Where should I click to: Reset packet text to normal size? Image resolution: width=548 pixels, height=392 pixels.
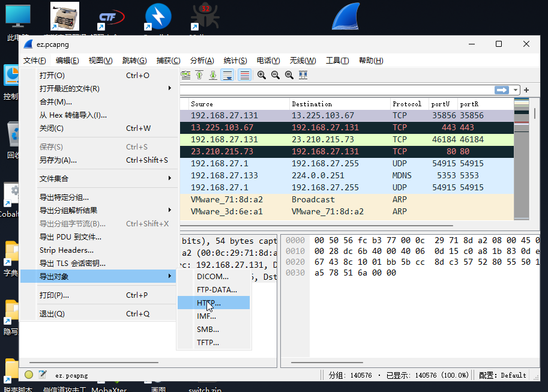[289, 75]
